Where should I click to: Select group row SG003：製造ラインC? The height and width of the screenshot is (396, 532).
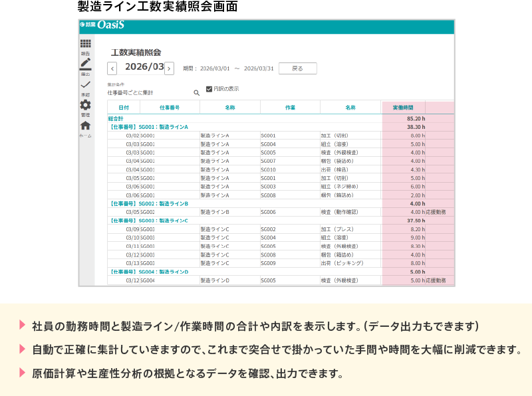tap(148, 221)
